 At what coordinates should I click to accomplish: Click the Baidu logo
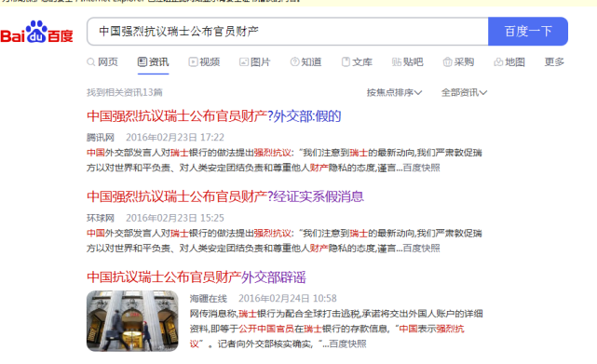coord(36,32)
